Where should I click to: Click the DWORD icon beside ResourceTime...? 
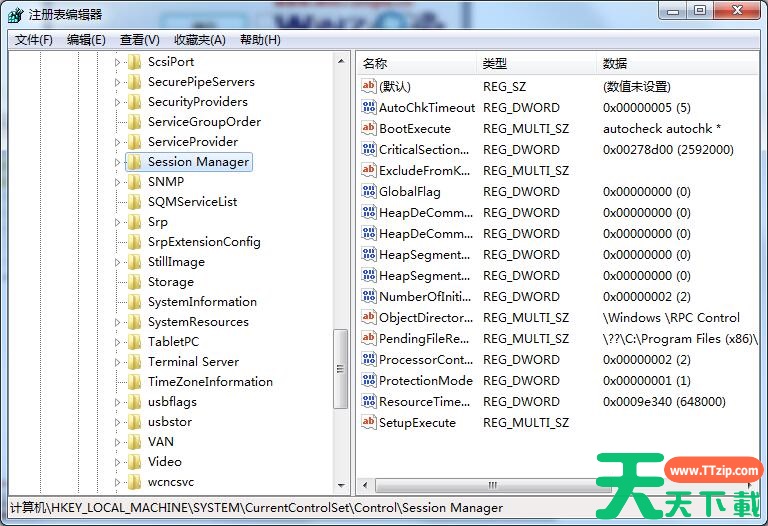pyautogui.click(x=368, y=402)
